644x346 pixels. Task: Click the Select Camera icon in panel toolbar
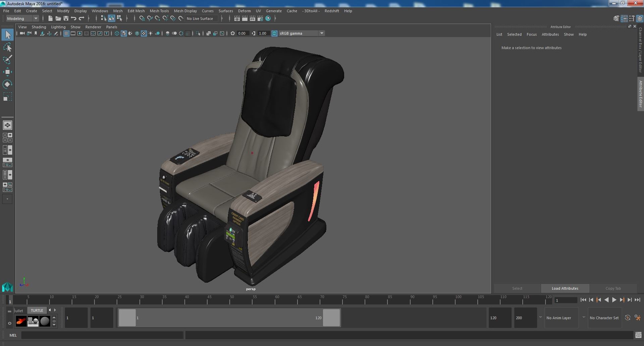pos(22,33)
